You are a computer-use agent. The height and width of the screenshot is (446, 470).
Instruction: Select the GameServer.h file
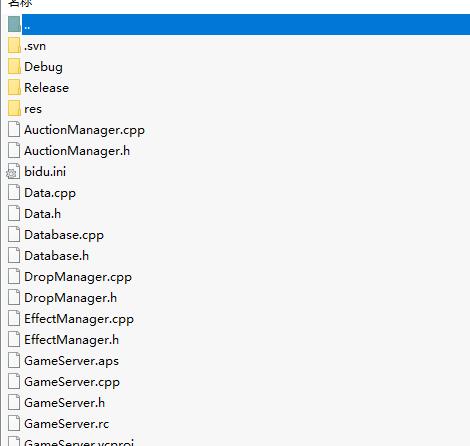[65, 403]
